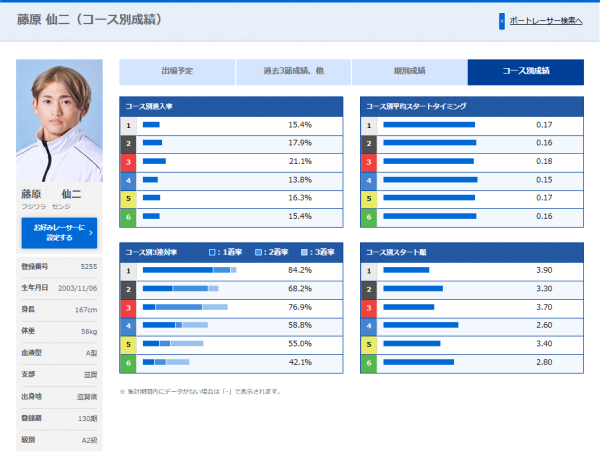Click registration number 5255
Viewport: 600px width, 452px height.
[89, 267]
